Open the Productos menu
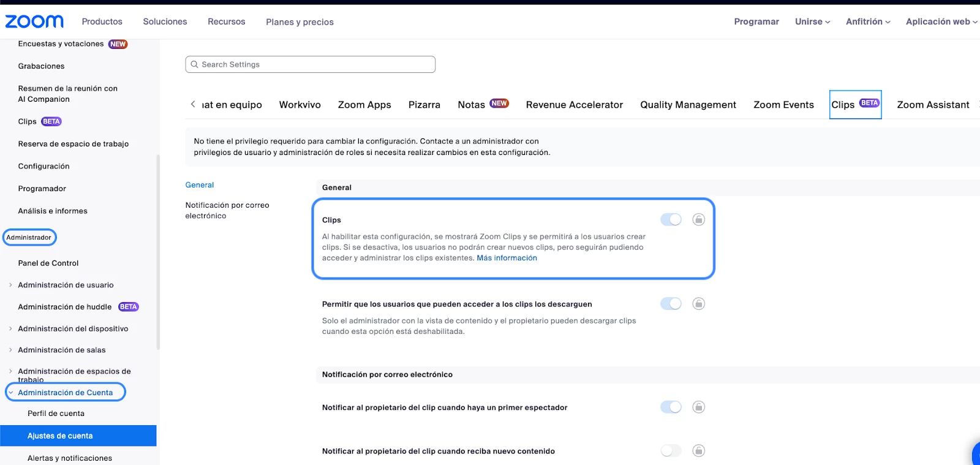Viewport: 980px width, 465px height. click(x=102, y=21)
